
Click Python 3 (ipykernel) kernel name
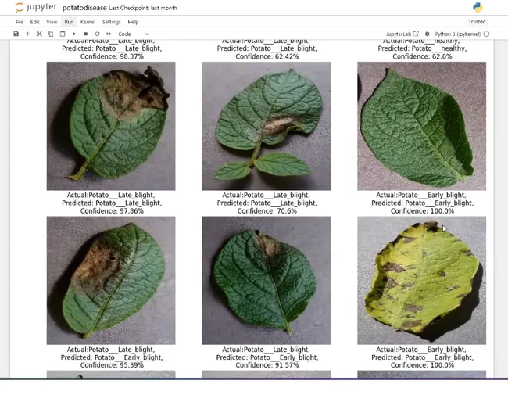[x=457, y=34]
